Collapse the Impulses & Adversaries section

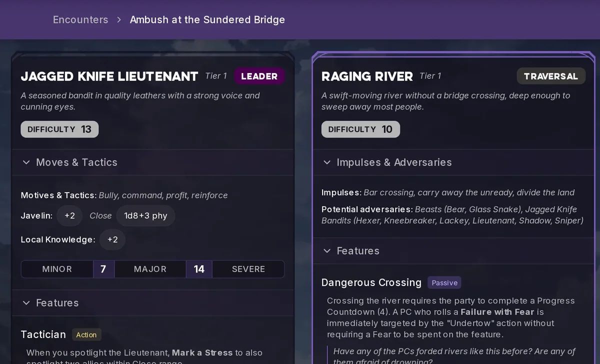[x=452, y=162]
